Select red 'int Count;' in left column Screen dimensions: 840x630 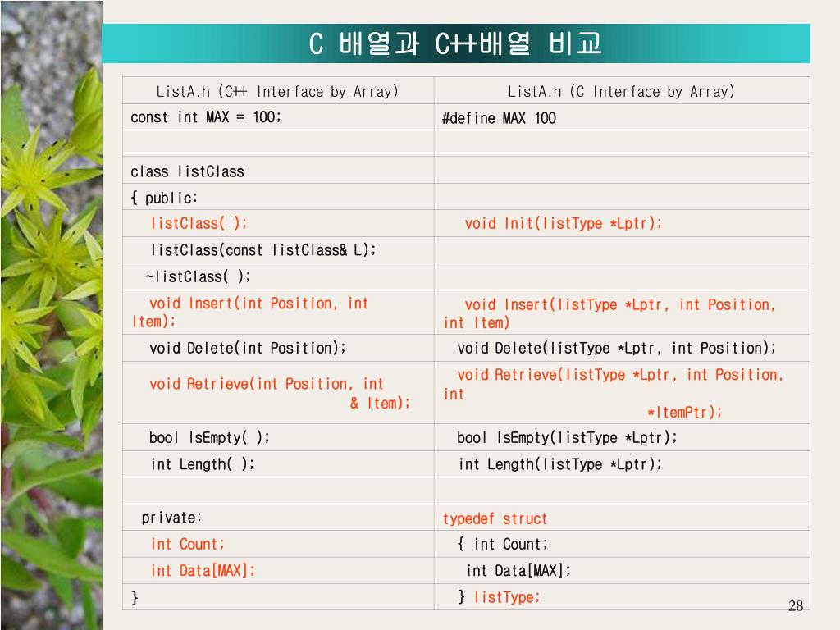[x=188, y=545]
